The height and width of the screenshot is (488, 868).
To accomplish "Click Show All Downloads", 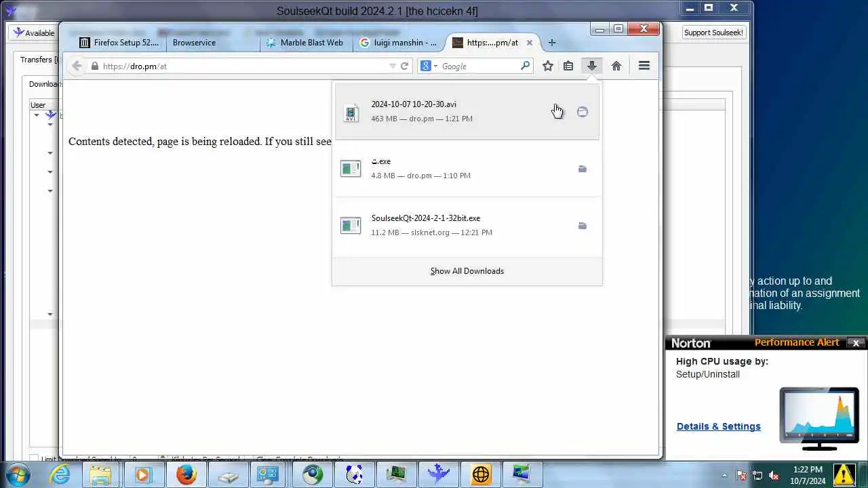I will pos(467,271).
